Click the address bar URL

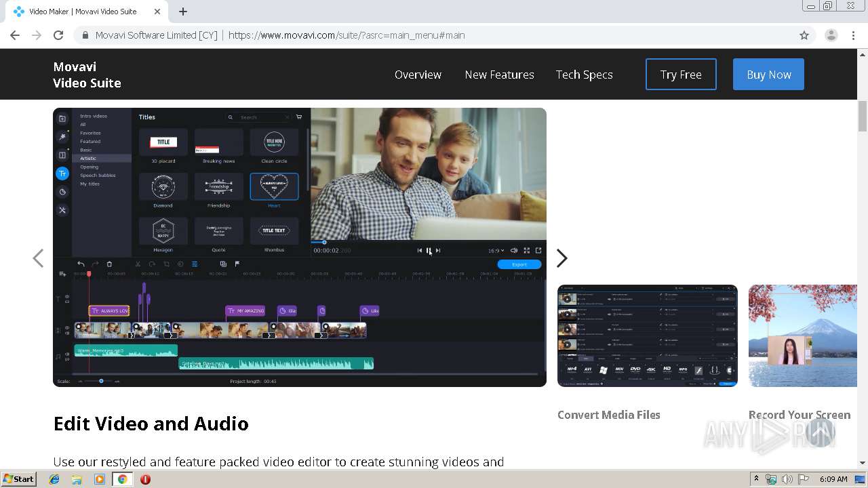347,35
